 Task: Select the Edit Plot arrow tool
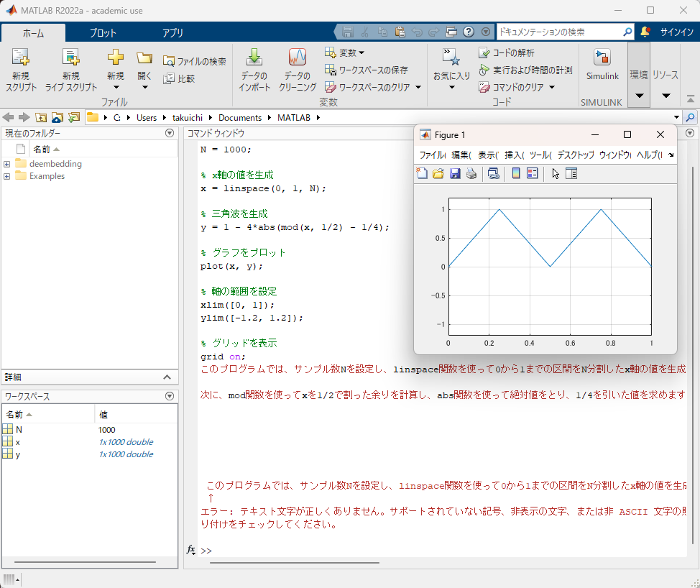pos(556,173)
